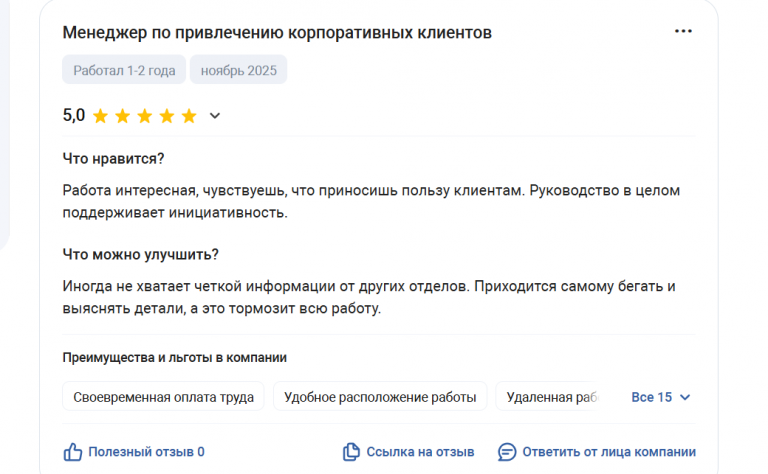Click the thumbs-up helpful review icon
The image size is (768, 474).
(73, 452)
